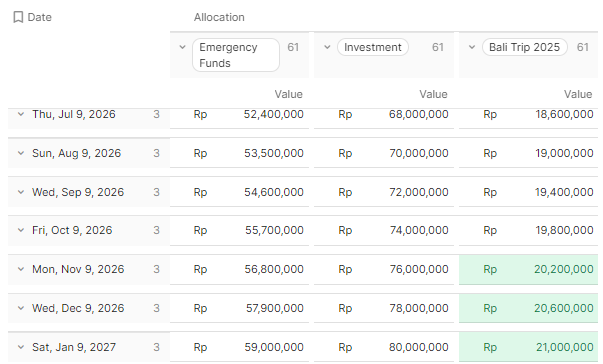The width and height of the screenshot is (603, 364).
Task: Select the Investment tag pill
Action: tap(373, 47)
